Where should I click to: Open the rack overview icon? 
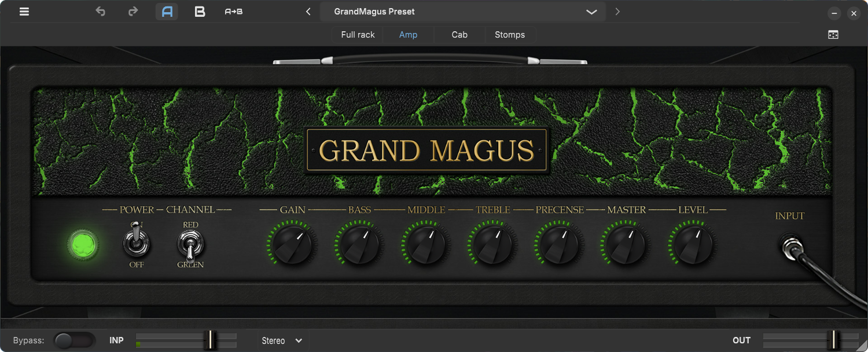pyautogui.click(x=832, y=34)
